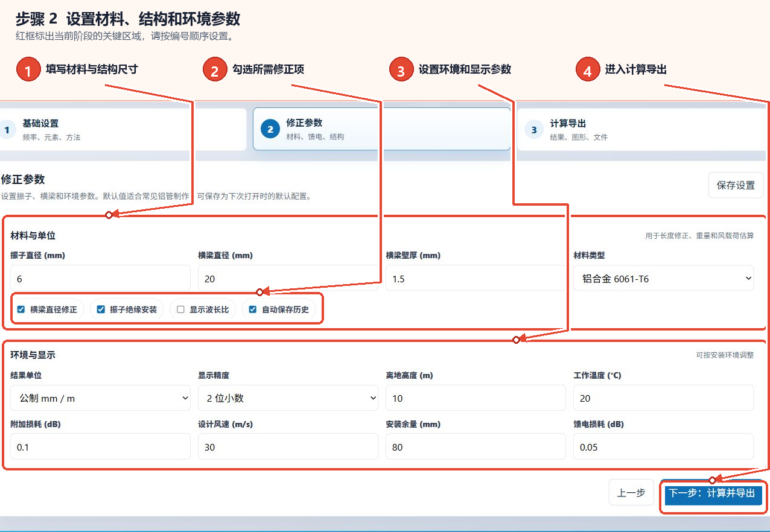This screenshot has height=532, width=770.
Task: Open the 基础设置 step tab
Action: pyautogui.click(x=122, y=129)
